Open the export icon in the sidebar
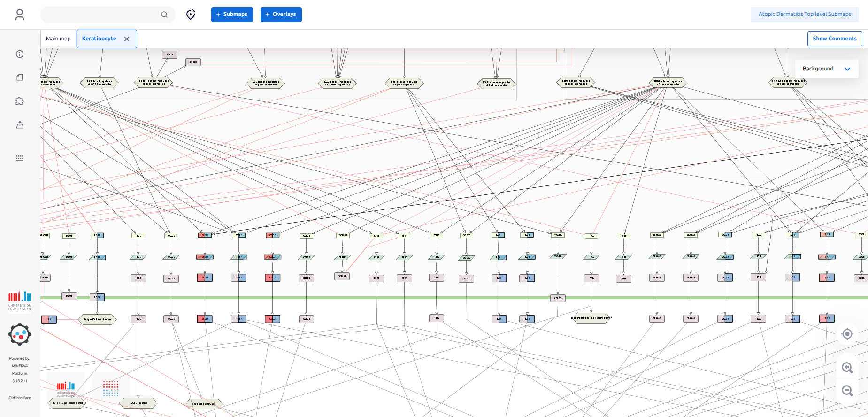 (x=20, y=125)
